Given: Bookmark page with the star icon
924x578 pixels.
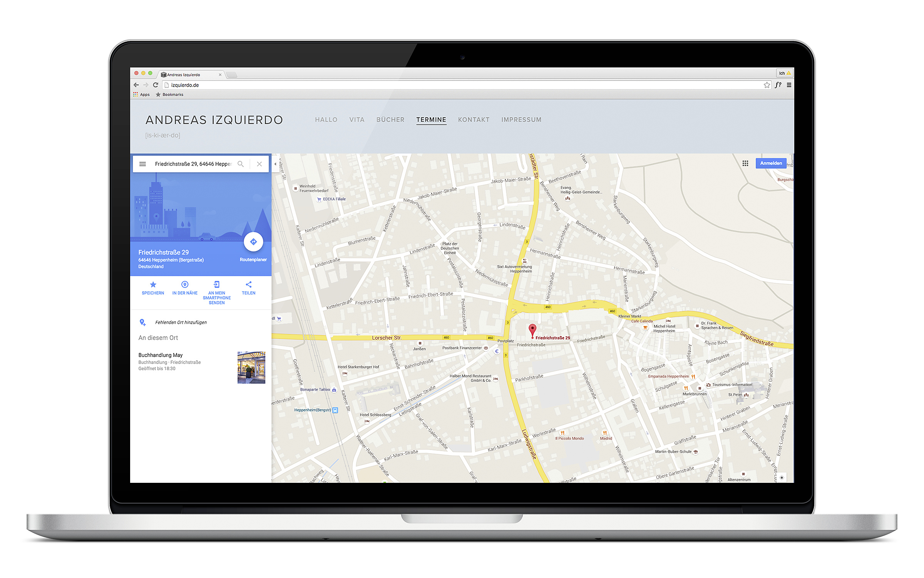Looking at the screenshot, I should (x=767, y=85).
